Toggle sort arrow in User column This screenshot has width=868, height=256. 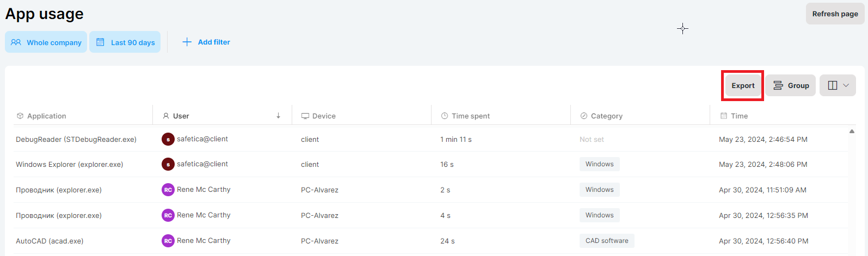coord(278,116)
